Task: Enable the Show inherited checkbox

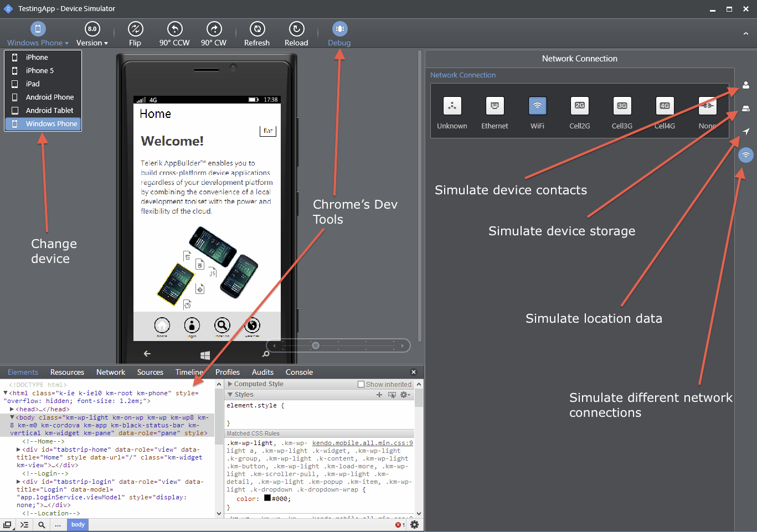Action: (361, 384)
